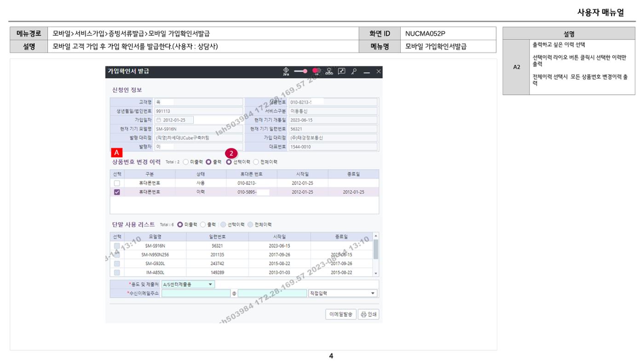The width and height of the screenshot is (644, 362).
Task: Tick the checkbox for 010-8213- phone row
Action: [x=117, y=183]
